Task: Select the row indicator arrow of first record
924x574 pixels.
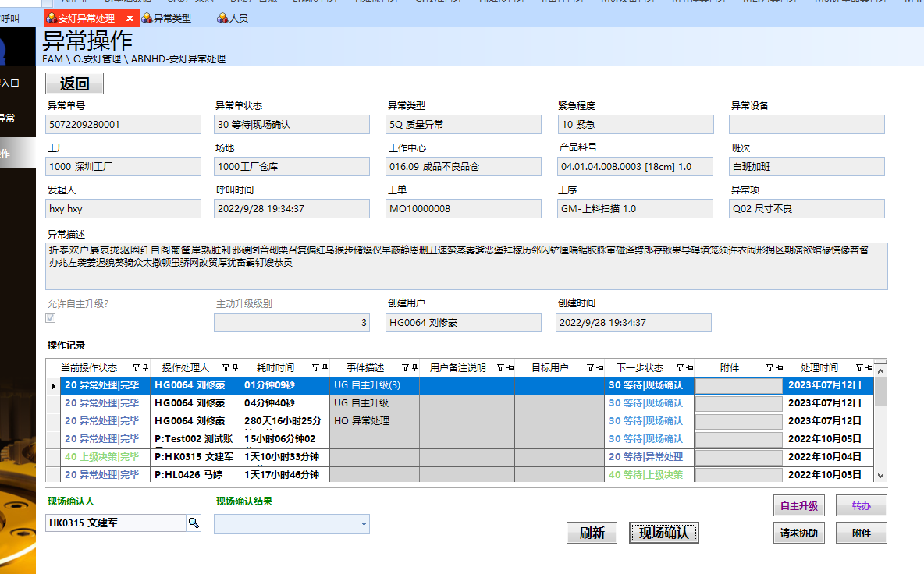Action: [x=53, y=386]
